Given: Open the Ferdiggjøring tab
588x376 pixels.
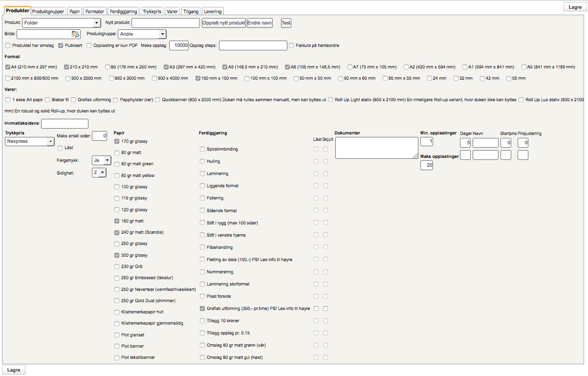Looking at the screenshot, I should point(123,11).
